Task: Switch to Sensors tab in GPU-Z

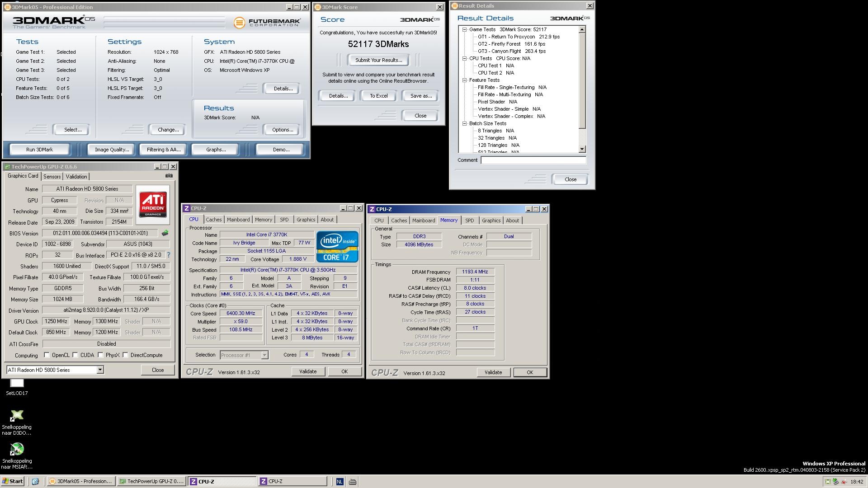Action: (x=52, y=177)
